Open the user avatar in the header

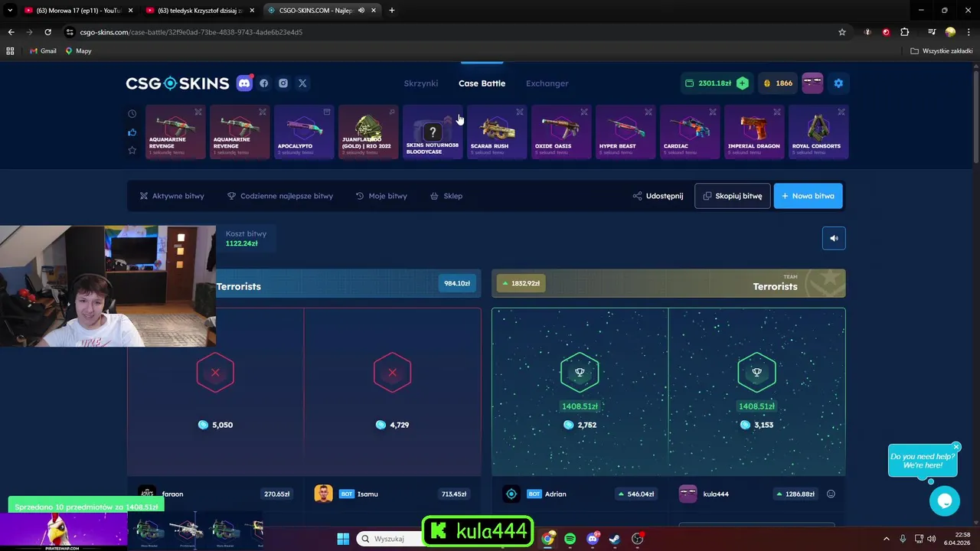(812, 83)
